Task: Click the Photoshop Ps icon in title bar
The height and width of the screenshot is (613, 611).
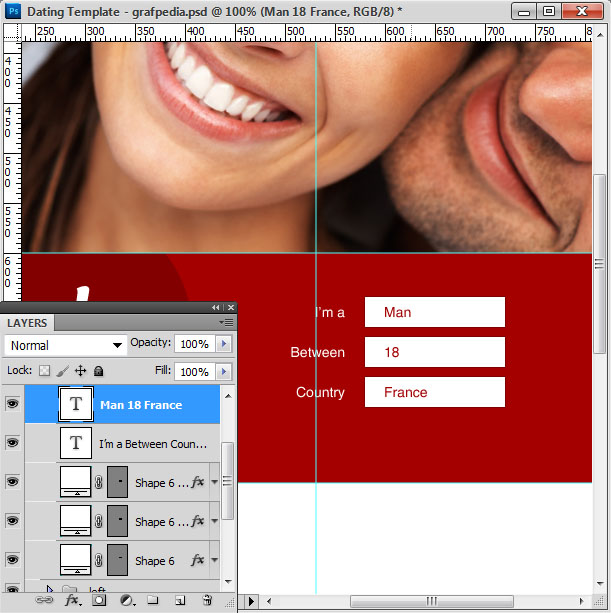Action: (13, 11)
